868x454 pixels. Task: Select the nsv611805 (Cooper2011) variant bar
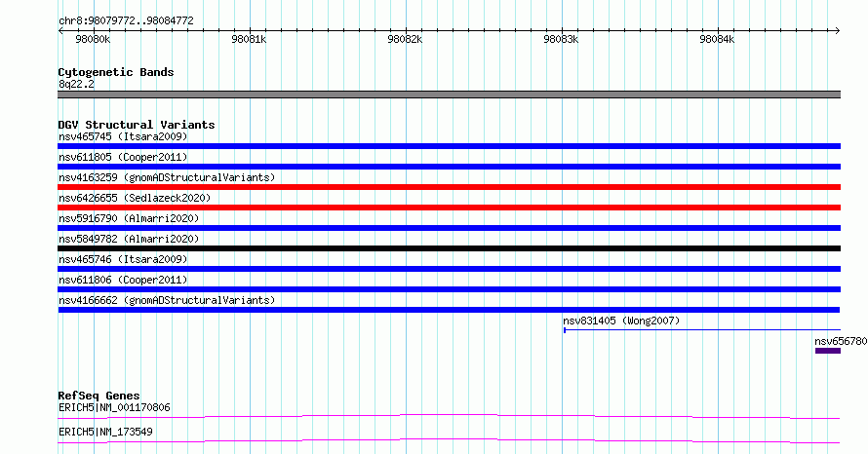(x=449, y=167)
